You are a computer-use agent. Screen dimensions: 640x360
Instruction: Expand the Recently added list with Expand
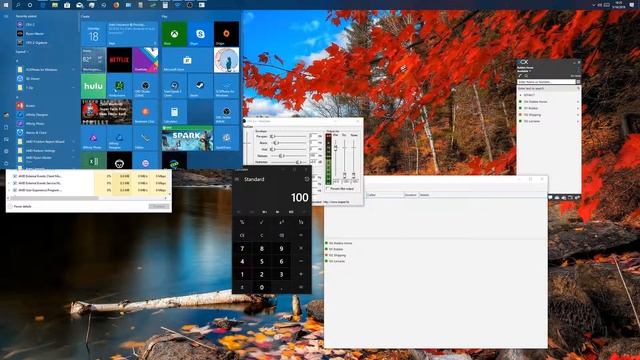(x=22, y=52)
